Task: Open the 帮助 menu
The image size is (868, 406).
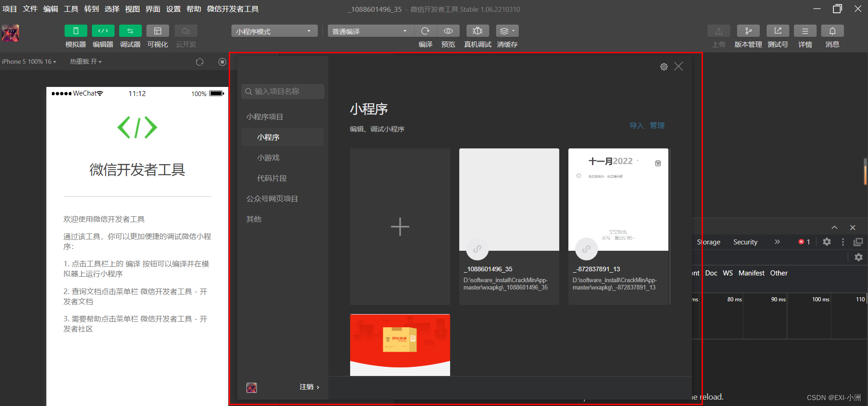Action: 194,9
